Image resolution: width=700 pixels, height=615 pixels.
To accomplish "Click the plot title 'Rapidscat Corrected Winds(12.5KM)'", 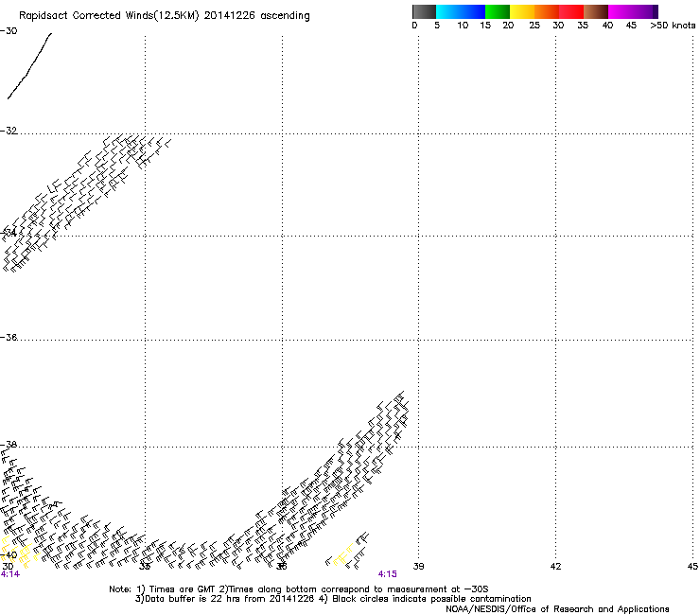I will tap(109, 16).
